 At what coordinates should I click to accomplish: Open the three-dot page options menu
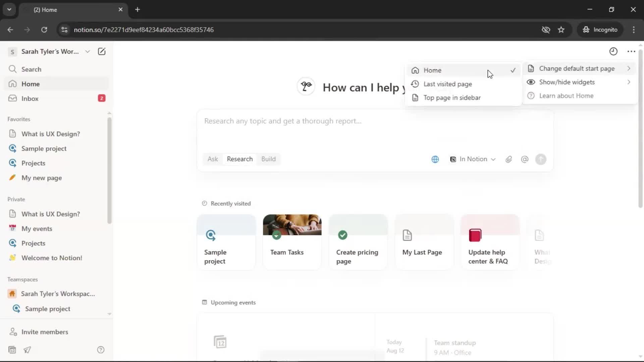tap(631, 52)
